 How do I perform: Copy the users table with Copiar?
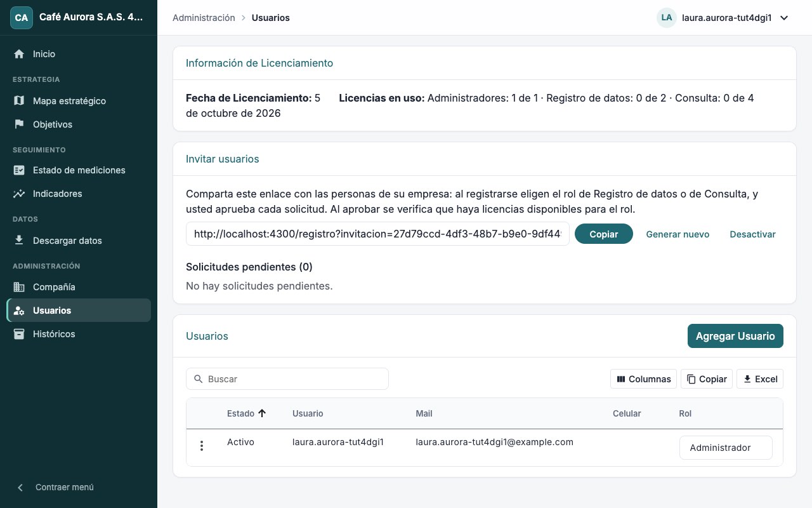pyautogui.click(x=707, y=379)
